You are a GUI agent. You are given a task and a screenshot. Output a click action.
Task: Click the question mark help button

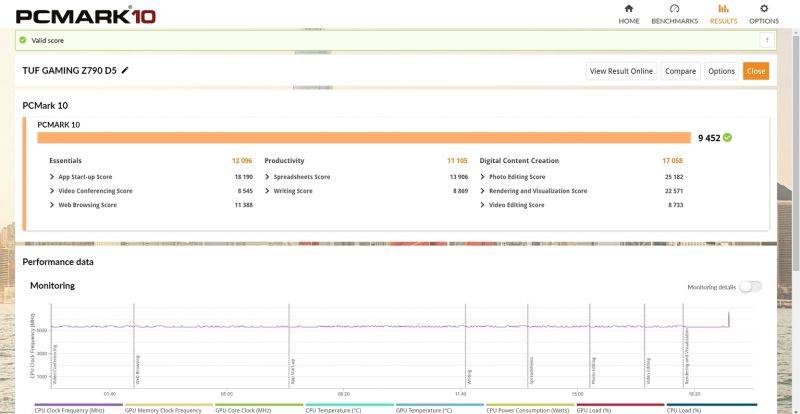[x=767, y=40]
